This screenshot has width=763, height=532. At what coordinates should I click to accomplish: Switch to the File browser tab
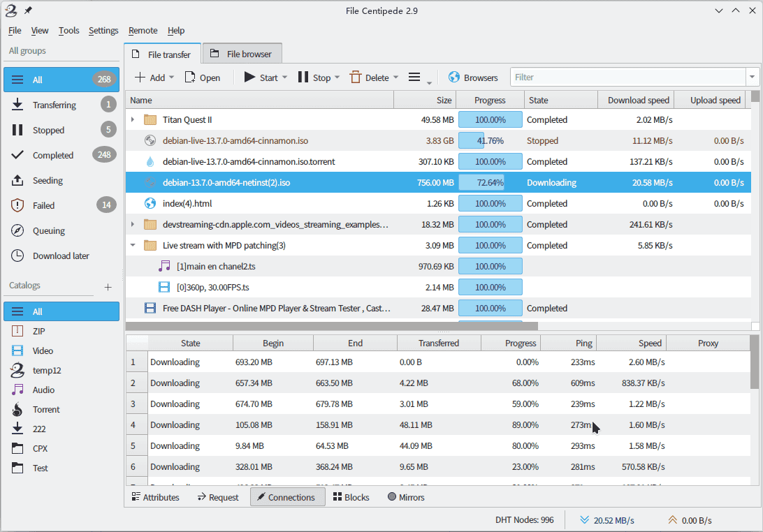[242, 54]
